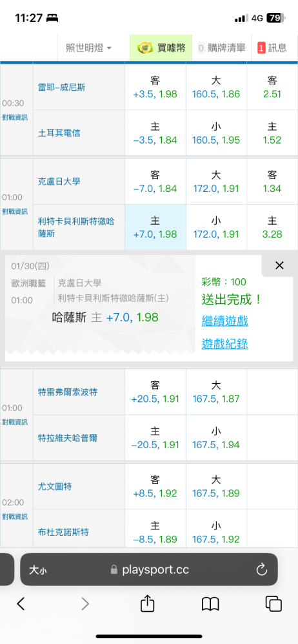Reload the page with the refresh icon

point(261,569)
